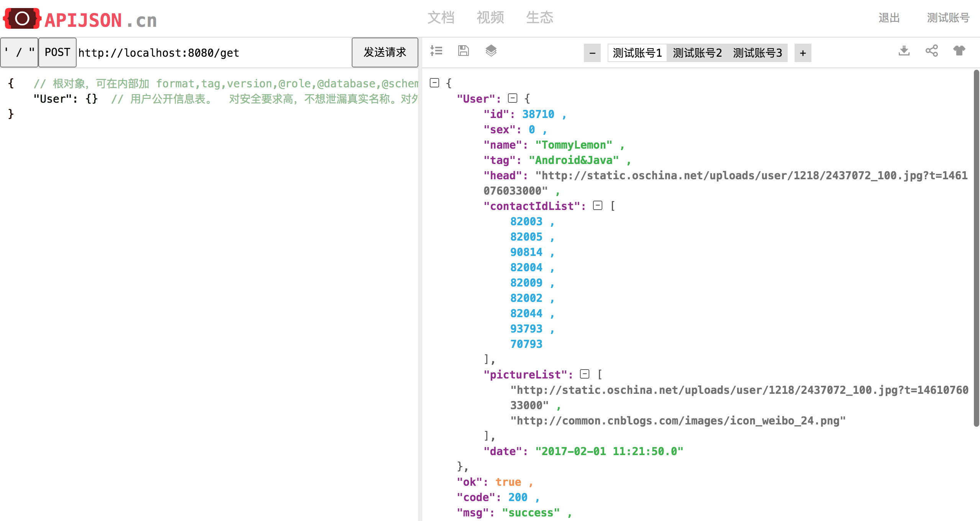Click the "code" value 200
This screenshot has height=521, width=980.
click(518, 497)
